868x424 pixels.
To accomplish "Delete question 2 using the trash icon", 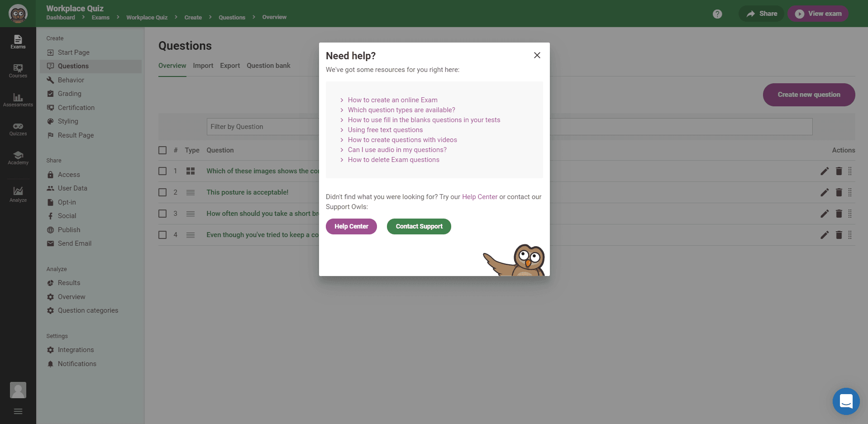I will (839, 192).
